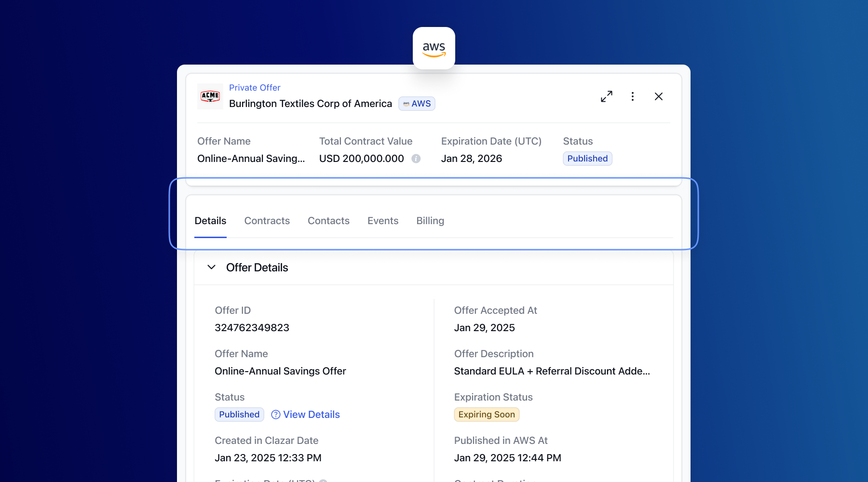This screenshot has height=482, width=868.
Task: Select the truncated Online-Annual Saving... offer name
Action: 251,159
